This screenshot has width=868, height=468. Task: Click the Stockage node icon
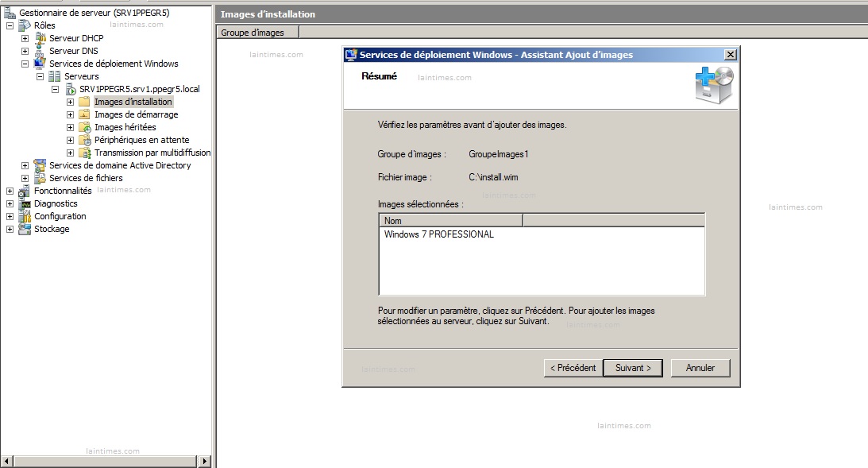click(x=25, y=230)
